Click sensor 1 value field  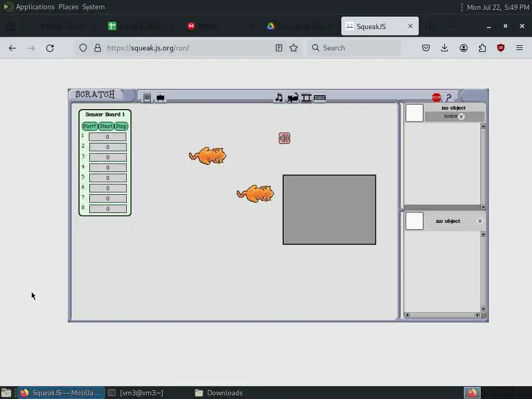108,137
